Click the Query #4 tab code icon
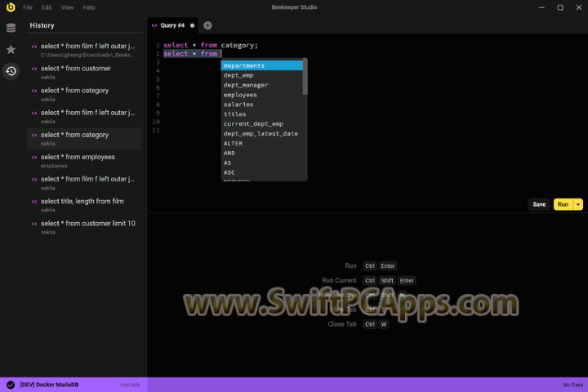588x392 pixels. point(154,25)
